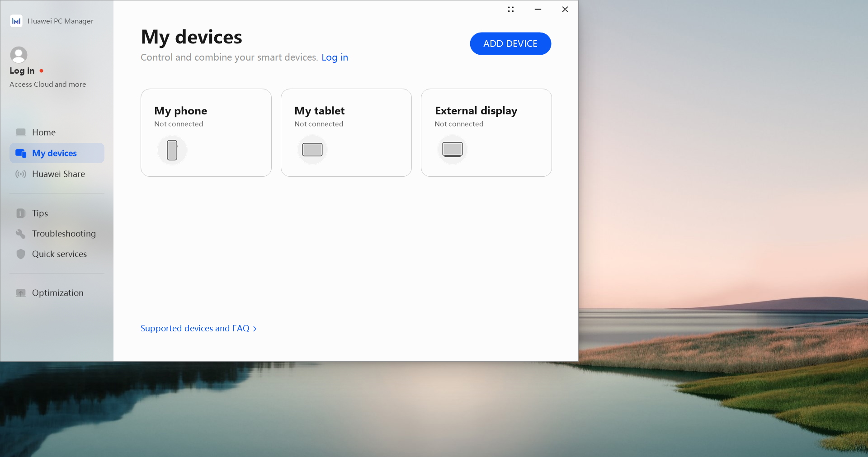Switch to Optimization page
This screenshot has height=457, width=868.
point(57,293)
